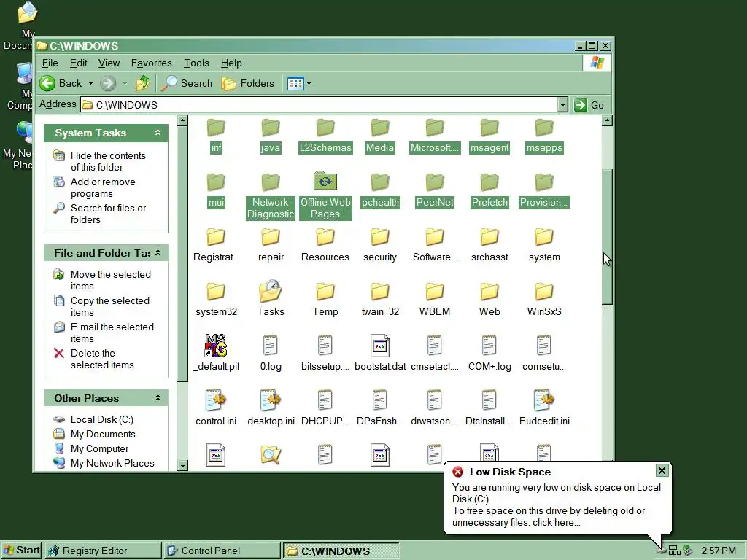This screenshot has width=747, height=560.
Task: Select the WBEM folder
Action: [435, 298]
